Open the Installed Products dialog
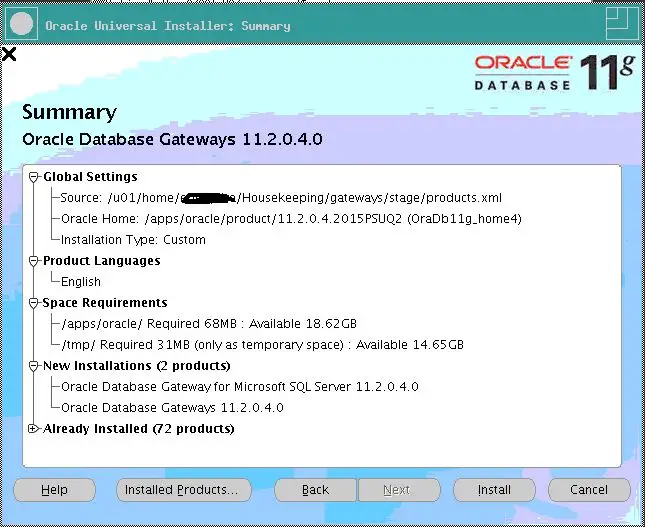This screenshot has height=527, width=645. [x=184, y=490]
